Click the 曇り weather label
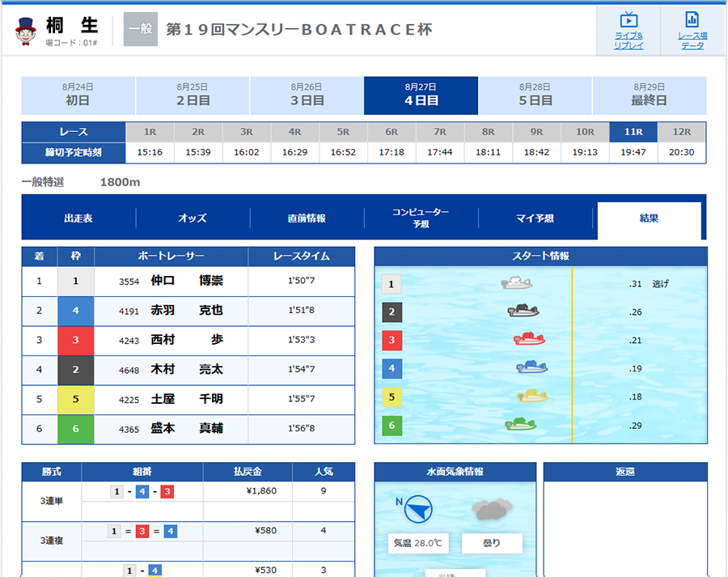728x577 pixels. coord(492,543)
